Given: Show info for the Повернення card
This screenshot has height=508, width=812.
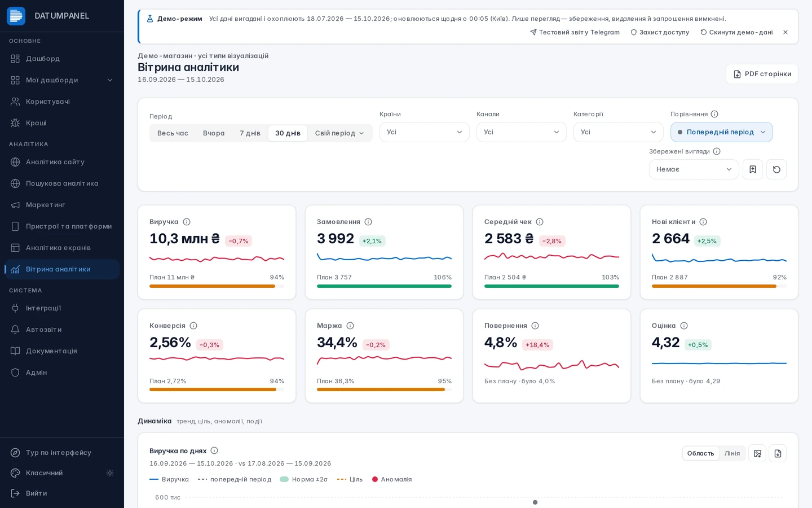Looking at the screenshot, I should pos(535,326).
